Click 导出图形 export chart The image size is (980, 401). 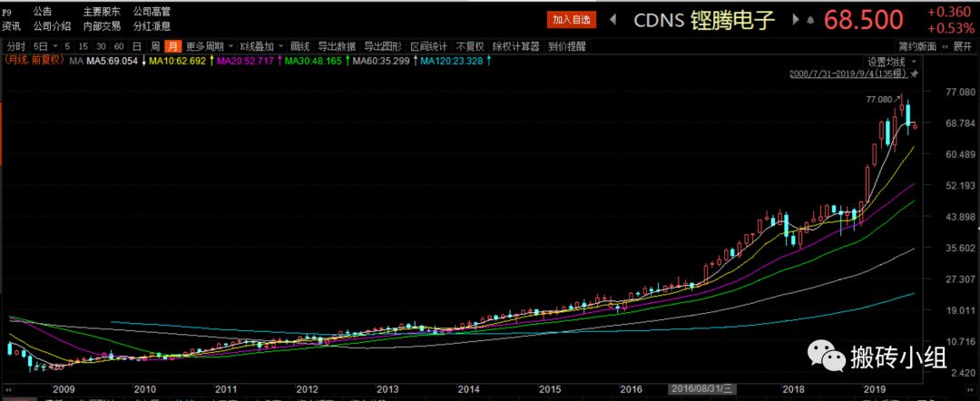coord(383,46)
